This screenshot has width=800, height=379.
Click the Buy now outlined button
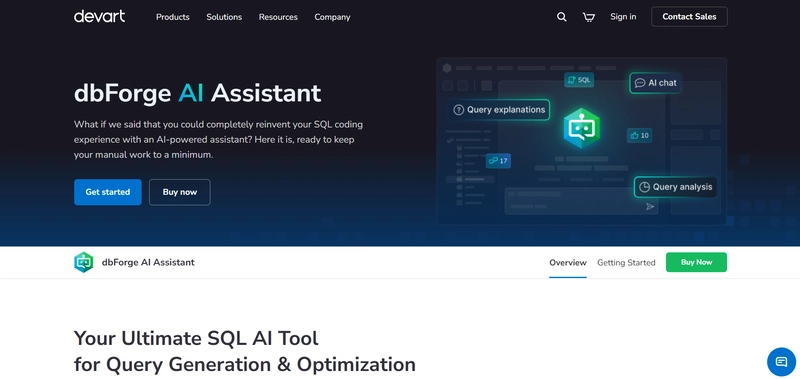click(180, 192)
